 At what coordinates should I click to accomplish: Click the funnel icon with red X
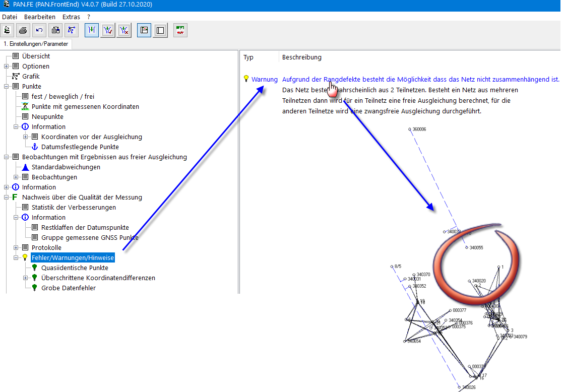coord(124,30)
